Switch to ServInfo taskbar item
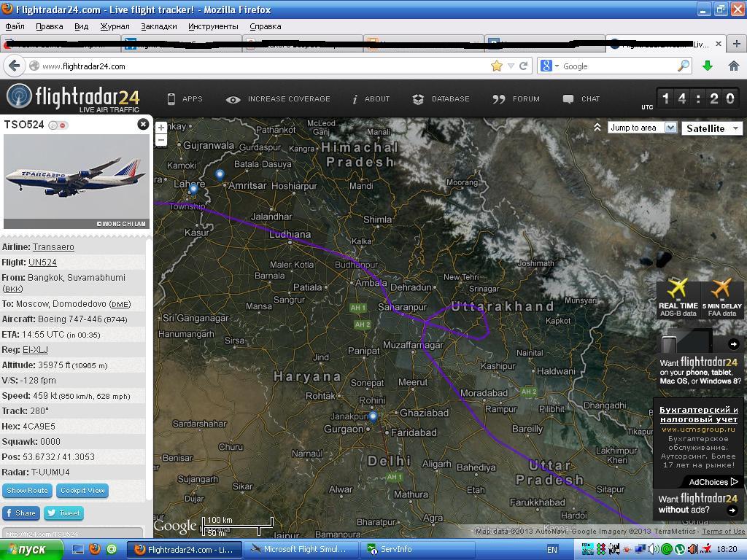Image resolution: width=747 pixels, height=560 pixels. (x=417, y=550)
